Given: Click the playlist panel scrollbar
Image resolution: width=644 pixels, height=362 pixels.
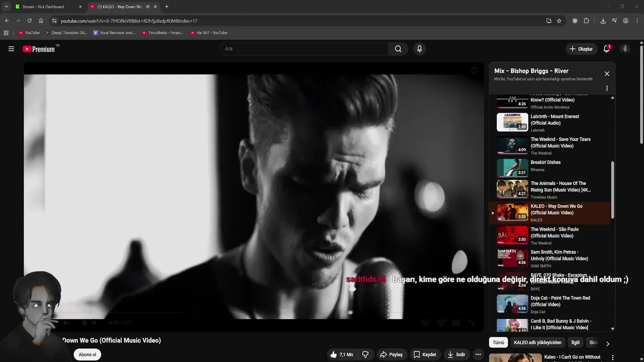Looking at the screenshot, I should (x=612, y=190).
